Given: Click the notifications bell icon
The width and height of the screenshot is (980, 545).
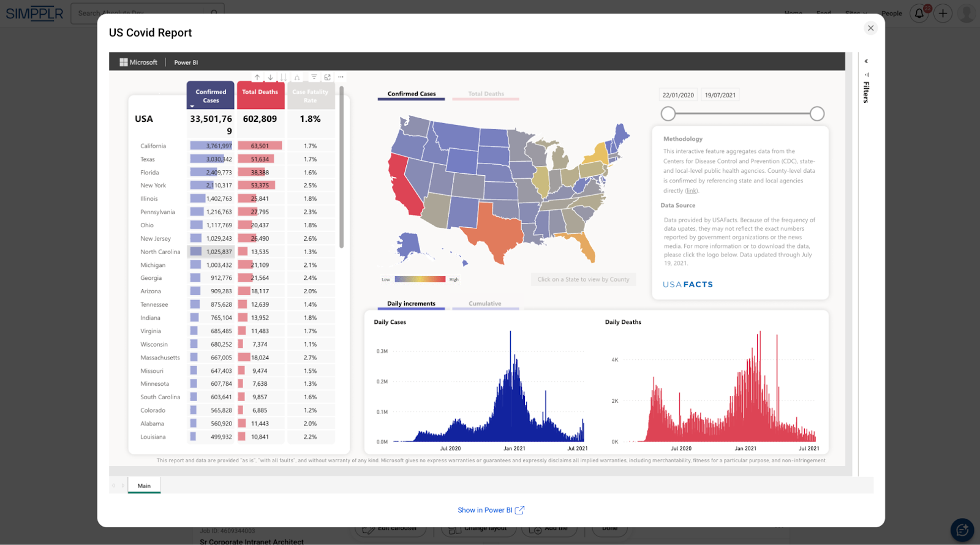Looking at the screenshot, I should pos(919,13).
